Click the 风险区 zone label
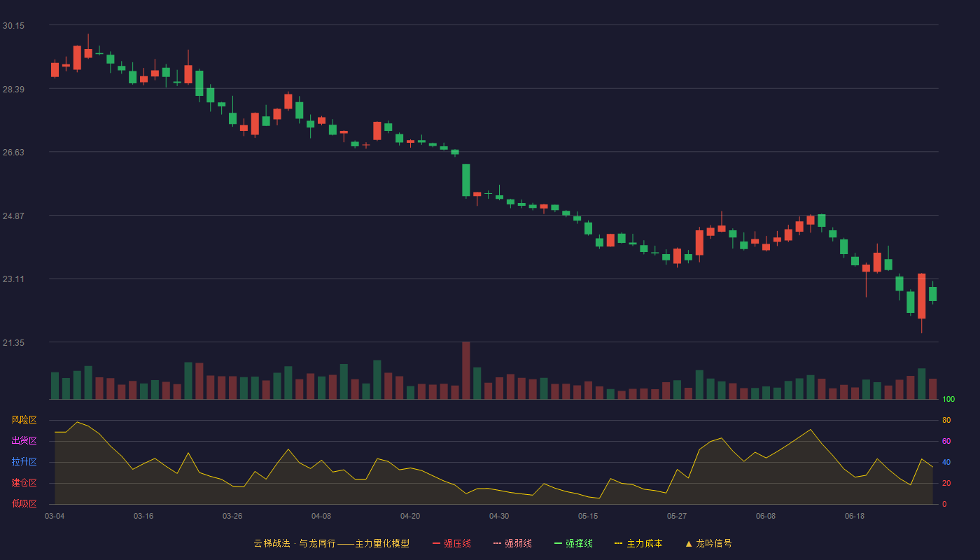980x560 pixels. point(24,420)
